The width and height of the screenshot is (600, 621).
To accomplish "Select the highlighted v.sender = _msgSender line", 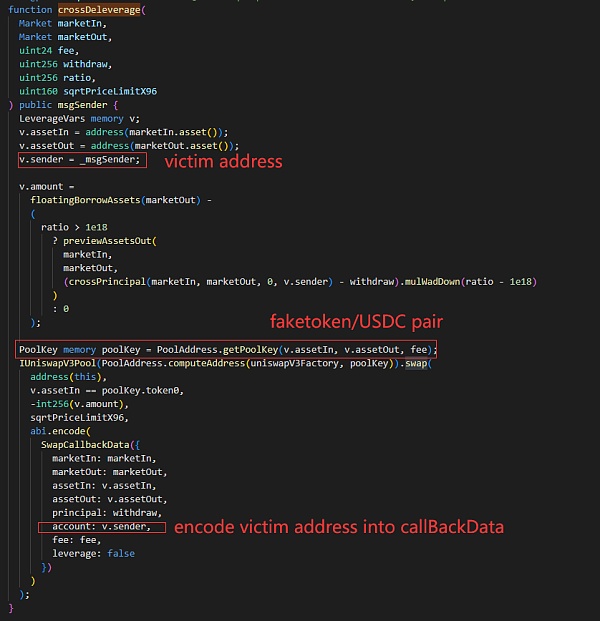I will pos(82,160).
